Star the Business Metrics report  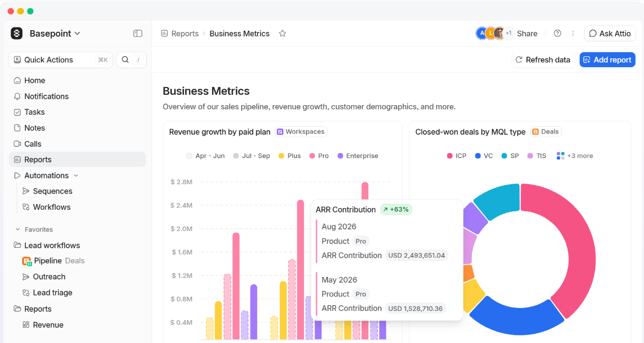(x=282, y=33)
